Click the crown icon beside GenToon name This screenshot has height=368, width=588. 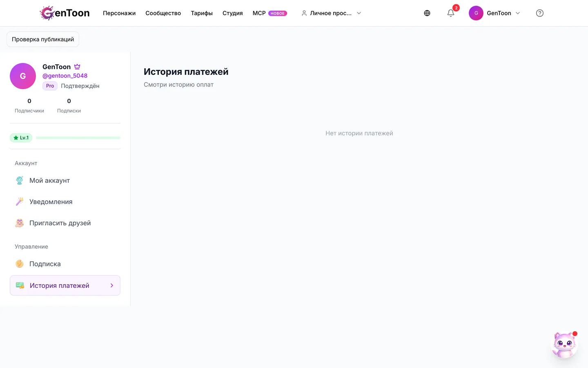pyautogui.click(x=77, y=67)
